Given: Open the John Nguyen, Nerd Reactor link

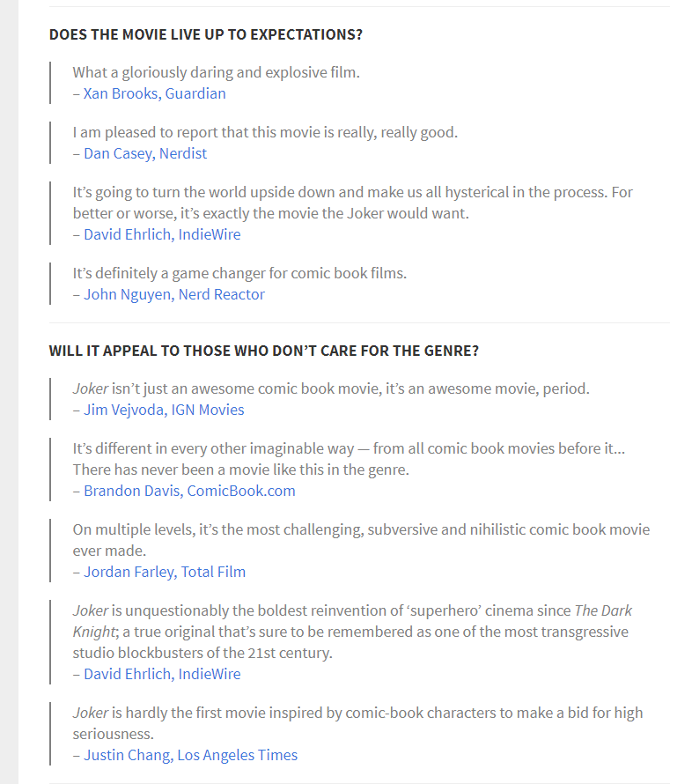Looking at the screenshot, I should [173, 294].
